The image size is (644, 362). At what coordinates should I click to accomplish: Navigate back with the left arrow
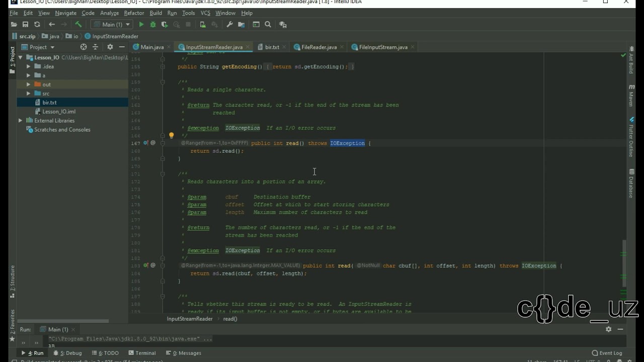click(x=52, y=25)
